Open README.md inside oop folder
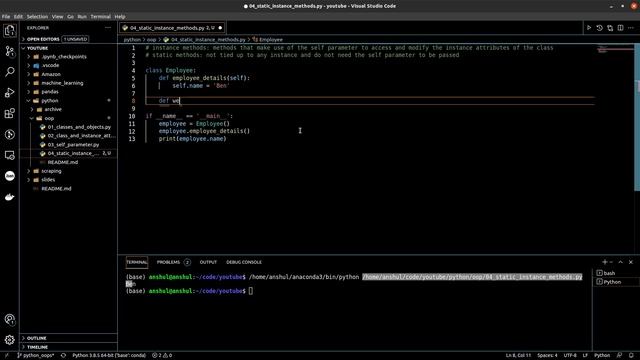The image size is (640, 360). tap(62, 162)
